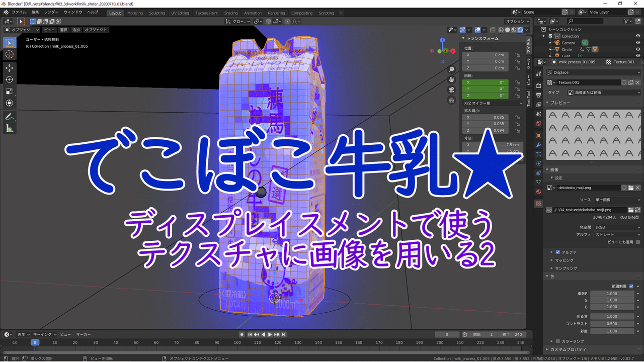The width and height of the screenshot is (644, 362).
Task: Select the Box Select tool
Action: (9, 43)
